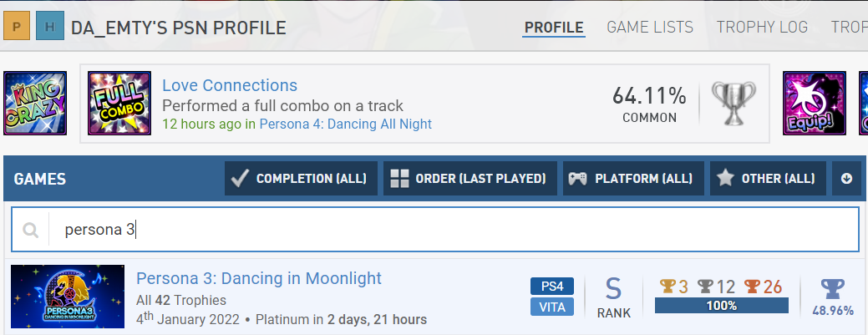
Task: Click the orange P profile badge
Action: tap(18, 28)
